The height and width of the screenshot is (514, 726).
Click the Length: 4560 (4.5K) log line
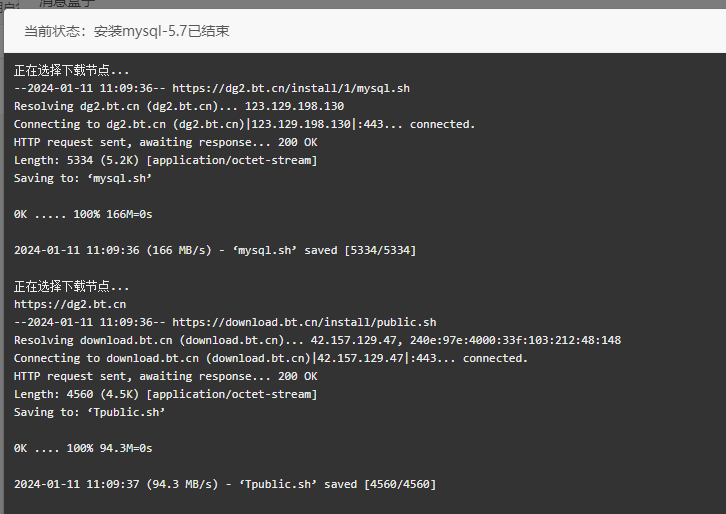coord(165,394)
